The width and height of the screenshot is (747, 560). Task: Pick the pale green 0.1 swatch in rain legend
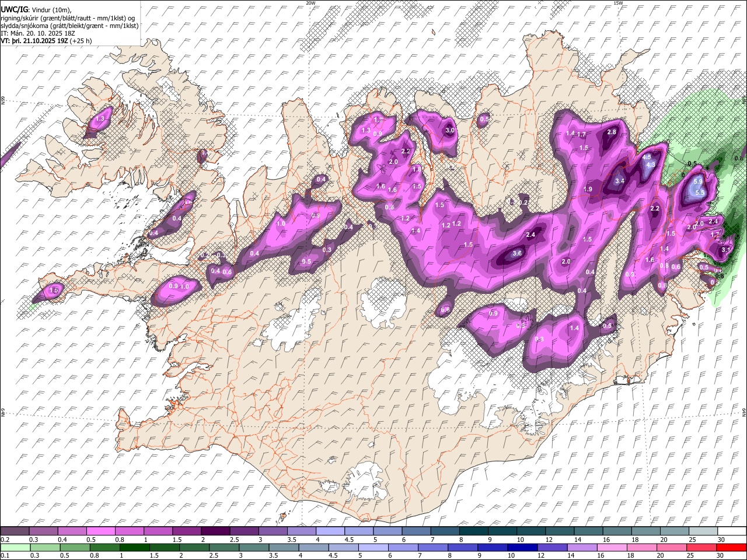coord(15,547)
